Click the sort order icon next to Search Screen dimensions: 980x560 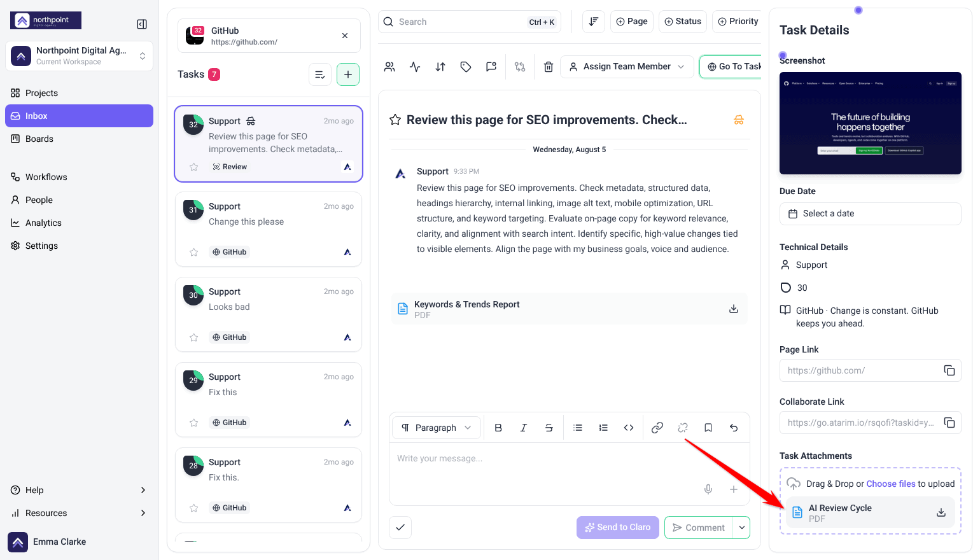pyautogui.click(x=593, y=22)
